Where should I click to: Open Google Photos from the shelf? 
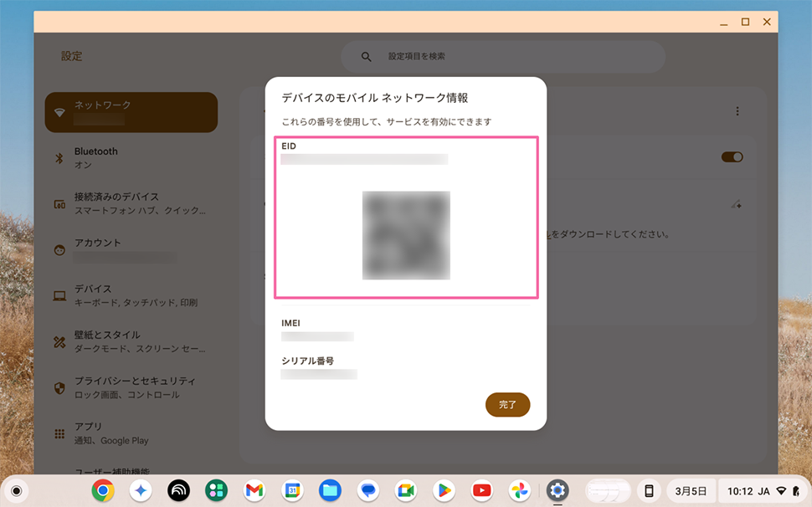[x=520, y=490]
